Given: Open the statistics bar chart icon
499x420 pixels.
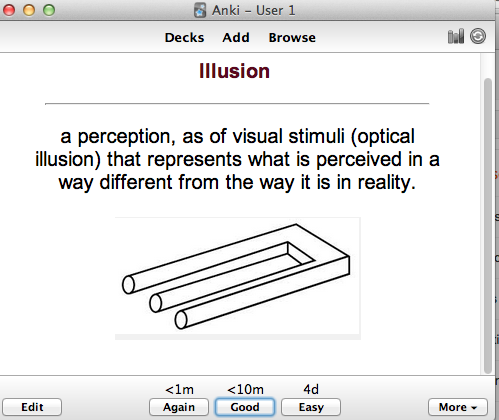Looking at the screenshot, I should (x=456, y=36).
